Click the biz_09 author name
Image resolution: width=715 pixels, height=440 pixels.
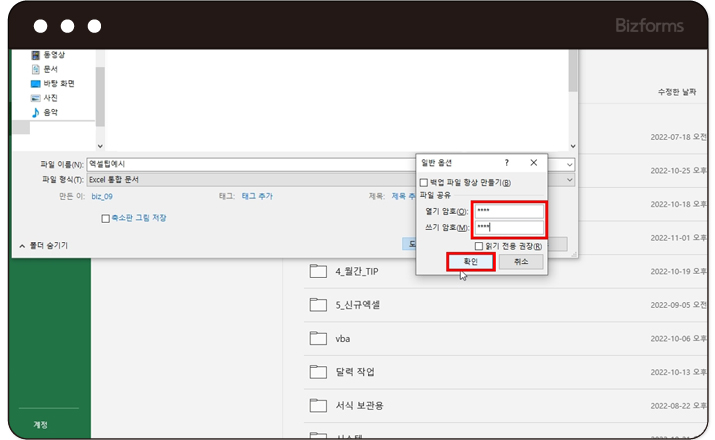pyautogui.click(x=102, y=197)
